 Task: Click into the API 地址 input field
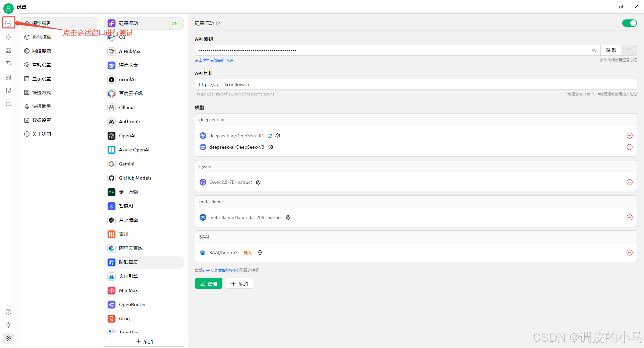416,84
